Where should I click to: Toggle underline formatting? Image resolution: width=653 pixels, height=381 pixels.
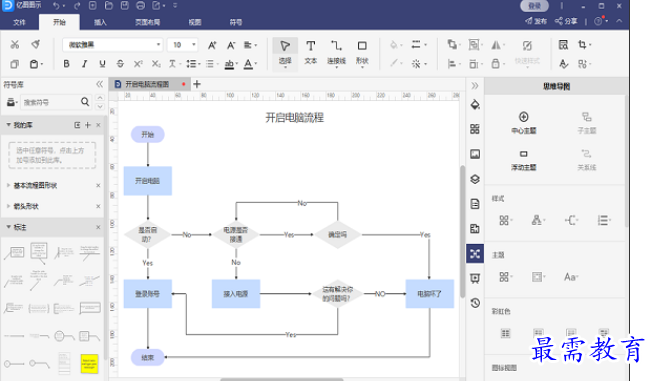tap(102, 64)
